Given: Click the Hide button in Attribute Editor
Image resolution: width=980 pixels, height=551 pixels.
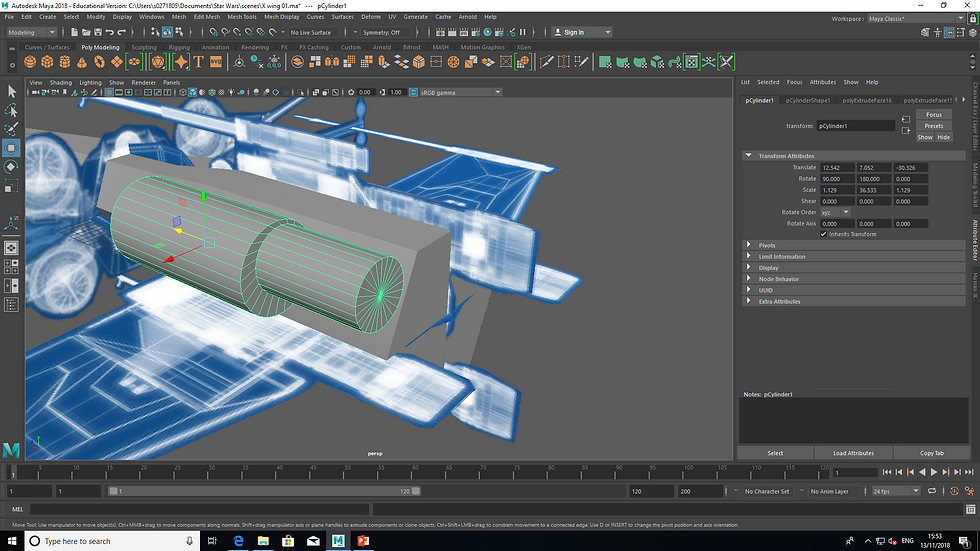Looking at the screenshot, I should click(x=943, y=137).
